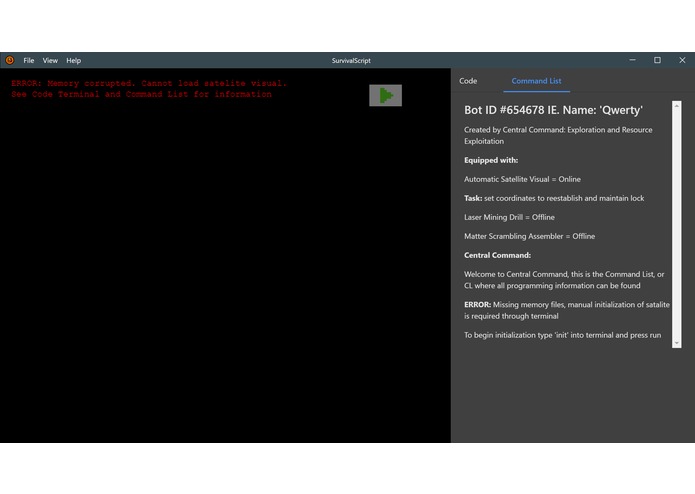This screenshot has height=494, width=695.
Task: Open the Help menu
Action: click(74, 61)
